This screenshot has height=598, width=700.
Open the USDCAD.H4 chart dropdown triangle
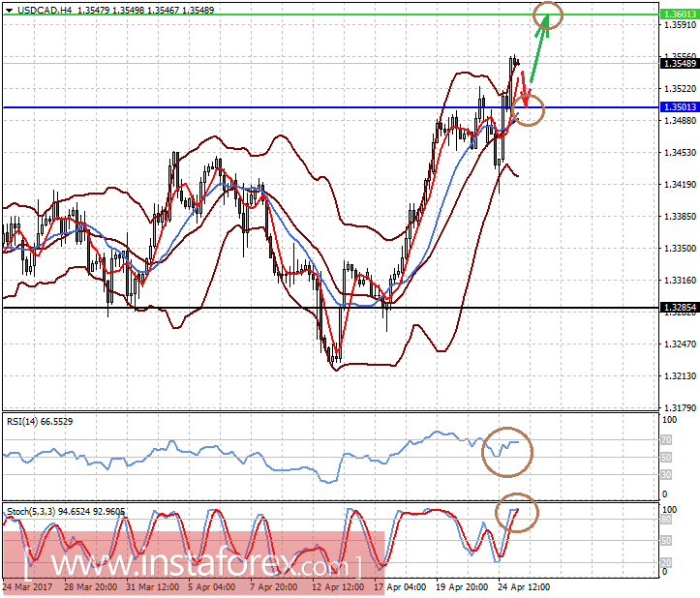[x=9, y=10]
